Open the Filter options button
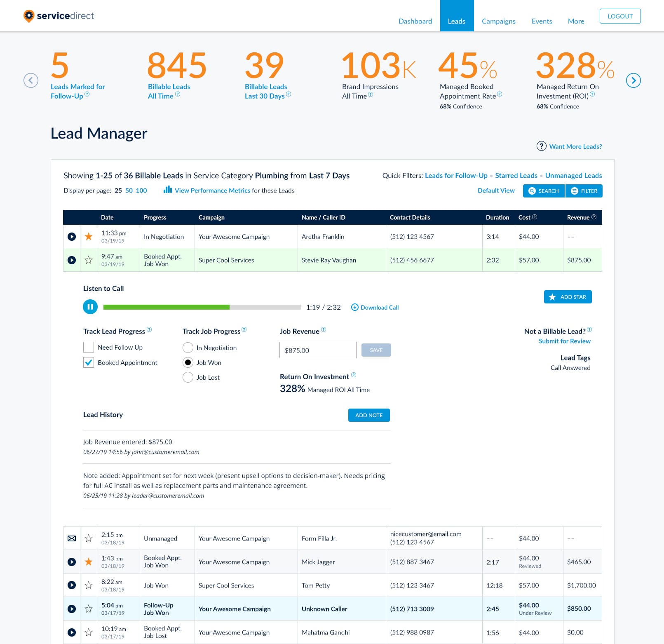 (584, 191)
